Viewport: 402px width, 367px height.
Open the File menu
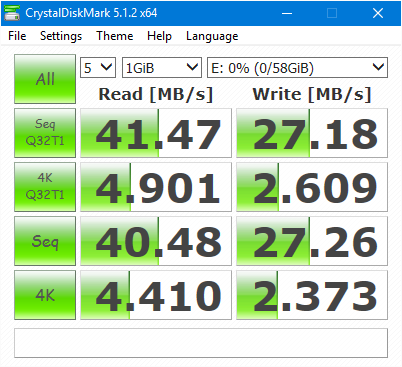pyautogui.click(x=17, y=36)
